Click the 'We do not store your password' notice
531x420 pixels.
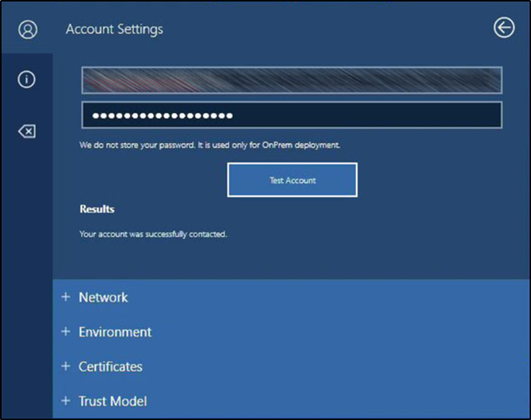(x=209, y=145)
